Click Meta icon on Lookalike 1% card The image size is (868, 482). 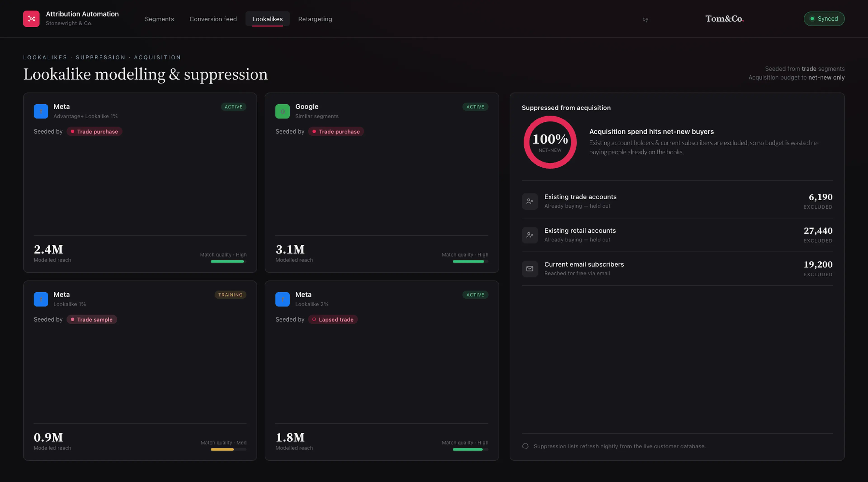click(41, 299)
